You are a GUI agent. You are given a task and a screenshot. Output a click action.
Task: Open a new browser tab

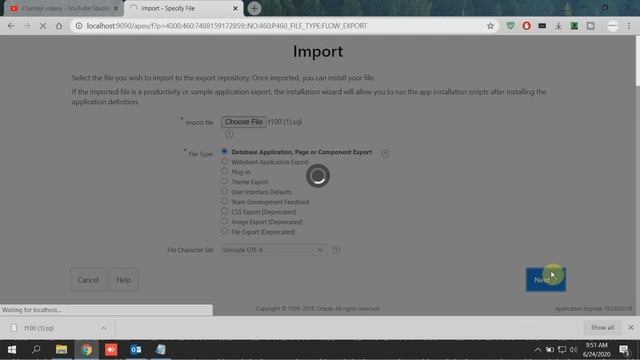254,8
